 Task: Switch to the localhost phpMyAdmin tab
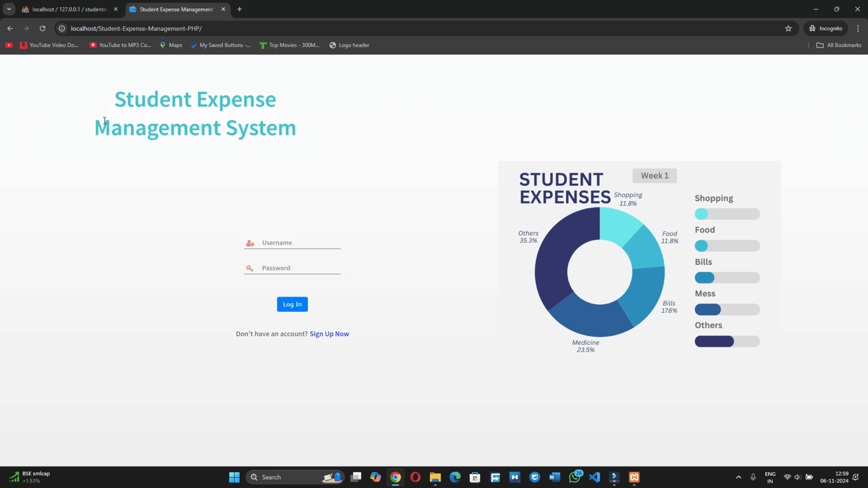click(x=69, y=9)
